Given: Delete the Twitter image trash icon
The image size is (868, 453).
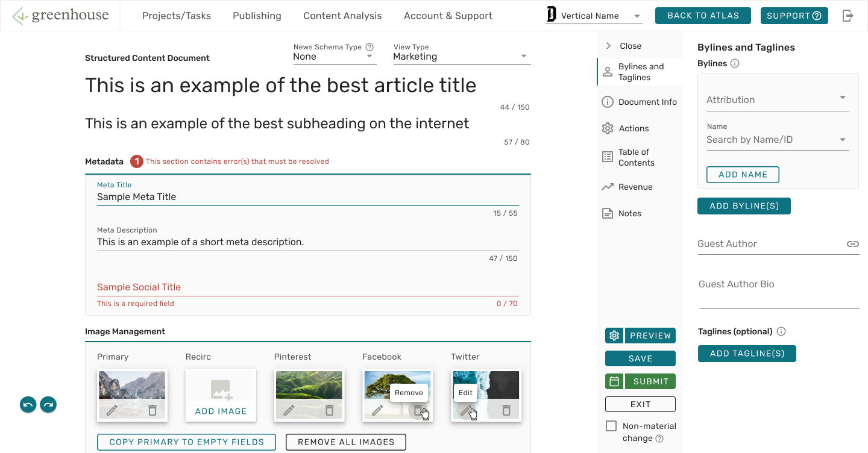Looking at the screenshot, I should 506,410.
